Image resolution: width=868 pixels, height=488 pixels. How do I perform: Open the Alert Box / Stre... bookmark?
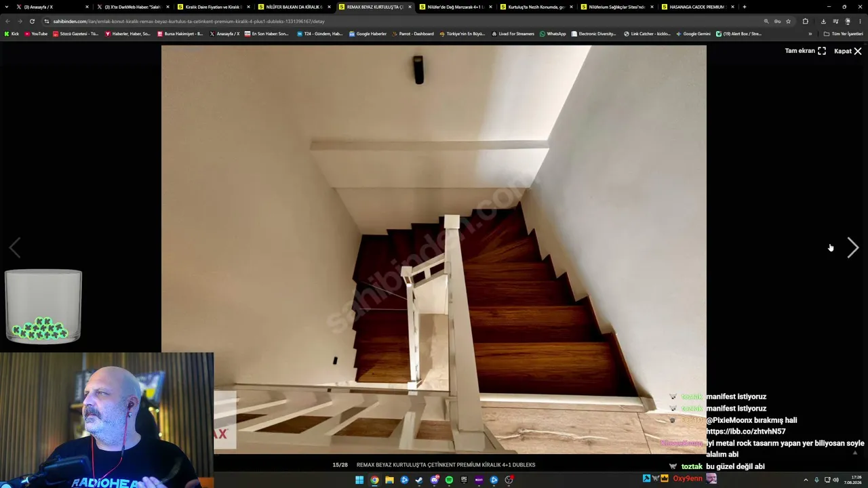[x=738, y=33]
